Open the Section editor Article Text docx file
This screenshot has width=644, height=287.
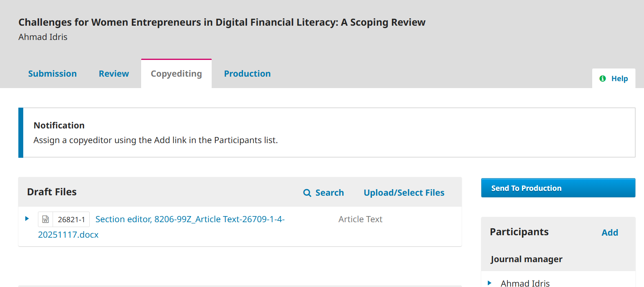190,219
